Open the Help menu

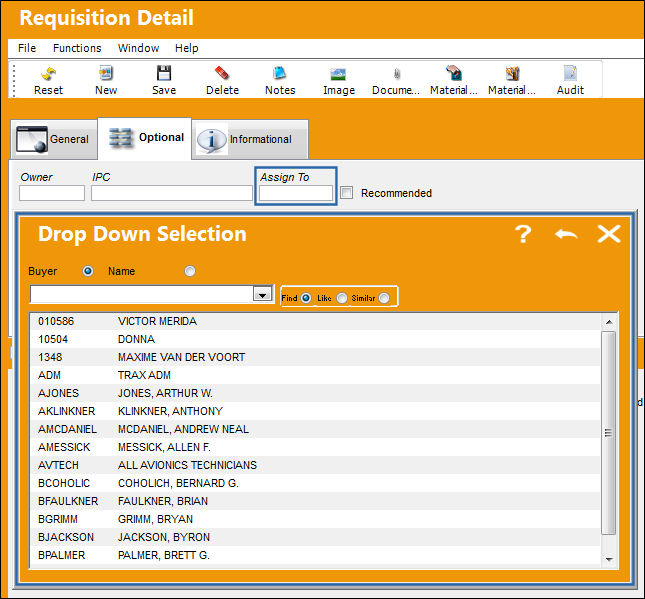tap(186, 48)
